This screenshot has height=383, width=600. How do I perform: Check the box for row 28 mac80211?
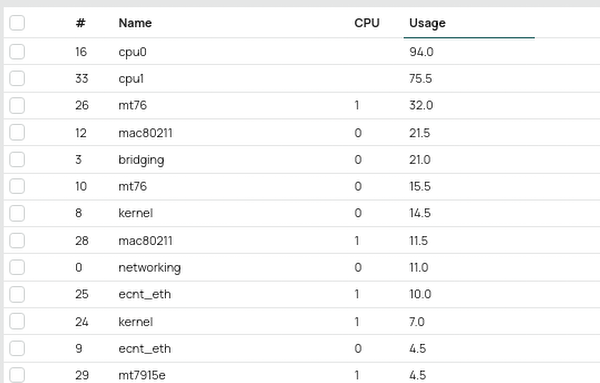tap(17, 240)
